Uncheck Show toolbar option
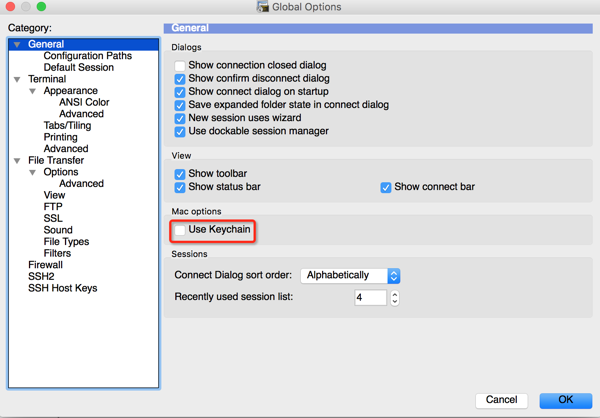The height and width of the screenshot is (418, 600). (x=180, y=174)
